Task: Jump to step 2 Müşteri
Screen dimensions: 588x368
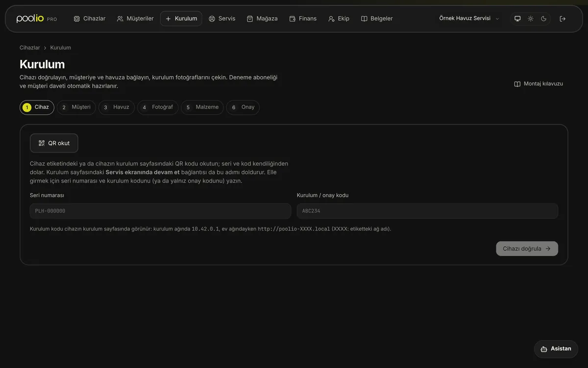Action: (76, 107)
